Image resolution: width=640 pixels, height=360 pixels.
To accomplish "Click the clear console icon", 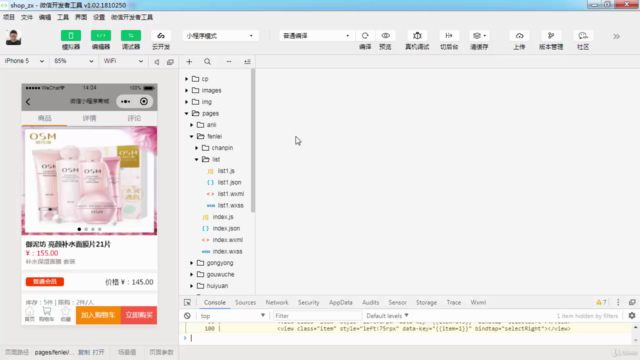I will [x=187, y=316].
